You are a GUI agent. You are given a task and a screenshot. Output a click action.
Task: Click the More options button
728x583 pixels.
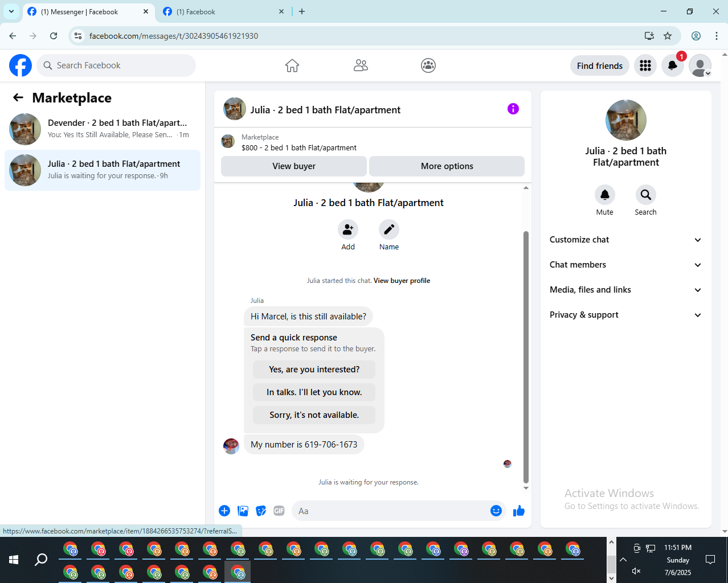pos(447,166)
